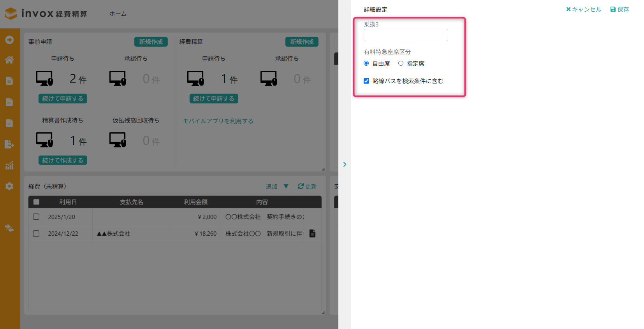
Task: Toggle the select-all checkbox in the table header
Action: tap(36, 202)
